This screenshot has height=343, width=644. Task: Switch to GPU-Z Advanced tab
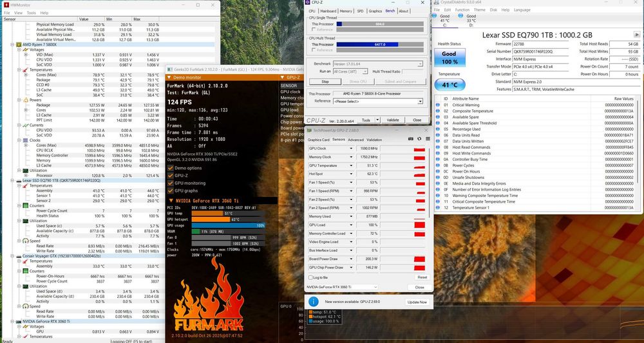tap(355, 140)
